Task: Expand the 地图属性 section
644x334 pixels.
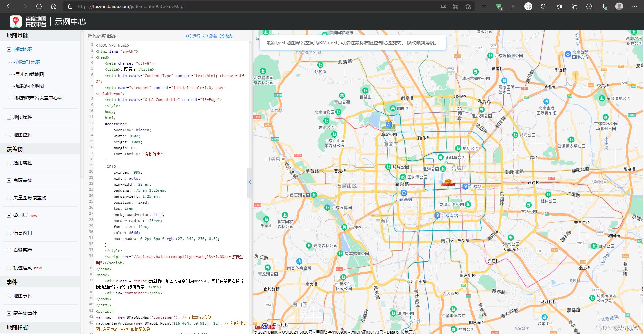Action: coord(9,117)
